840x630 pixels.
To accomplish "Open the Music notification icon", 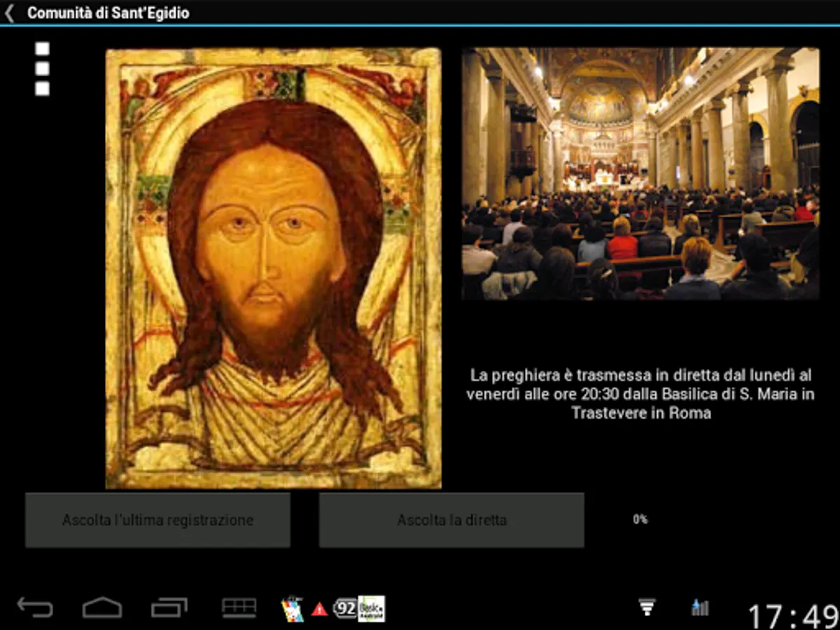I will [371, 608].
